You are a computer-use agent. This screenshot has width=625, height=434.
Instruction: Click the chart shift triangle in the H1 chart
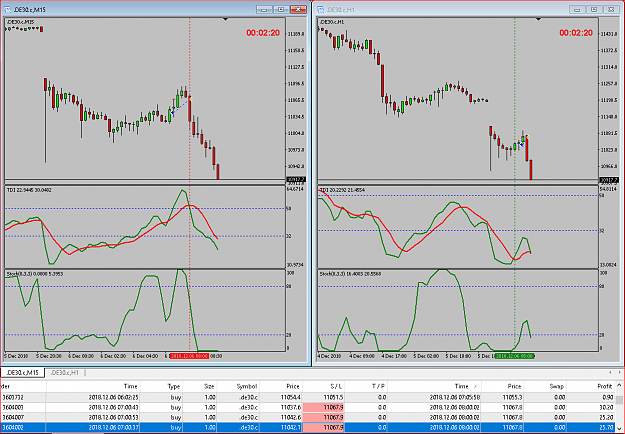tap(538, 19)
